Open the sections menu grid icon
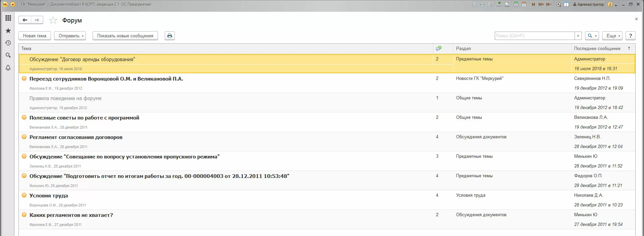 point(8,18)
